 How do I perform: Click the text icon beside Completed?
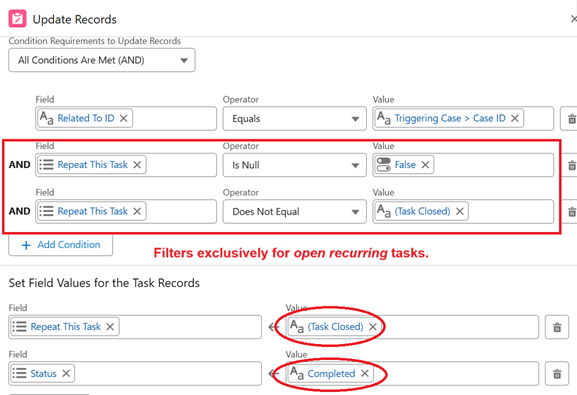click(x=297, y=373)
